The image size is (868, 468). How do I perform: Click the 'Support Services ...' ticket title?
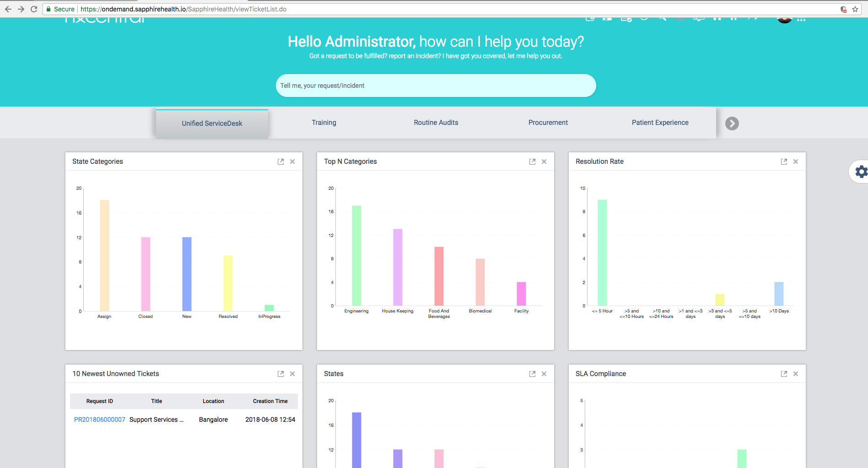pos(156,420)
